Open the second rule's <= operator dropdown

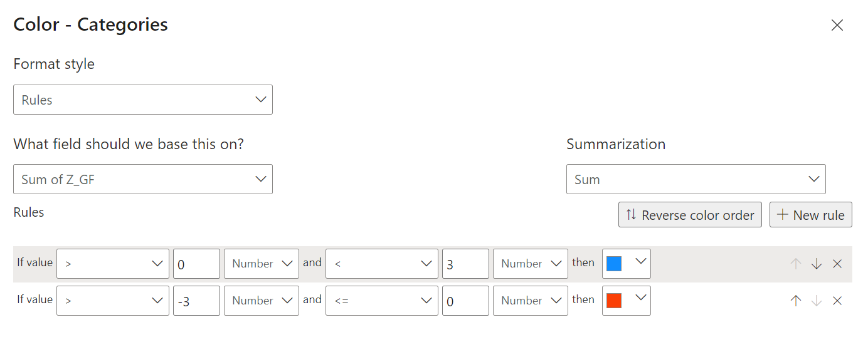coord(382,301)
